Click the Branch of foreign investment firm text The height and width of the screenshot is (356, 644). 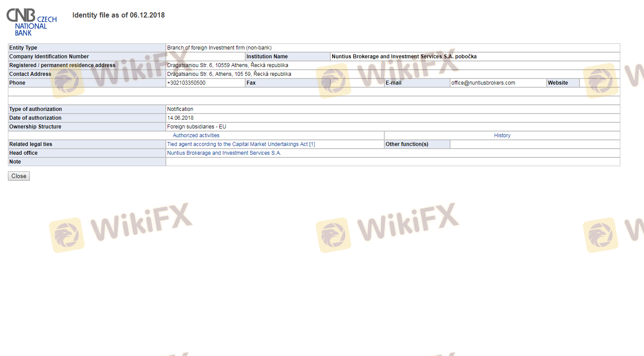point(219,48)
